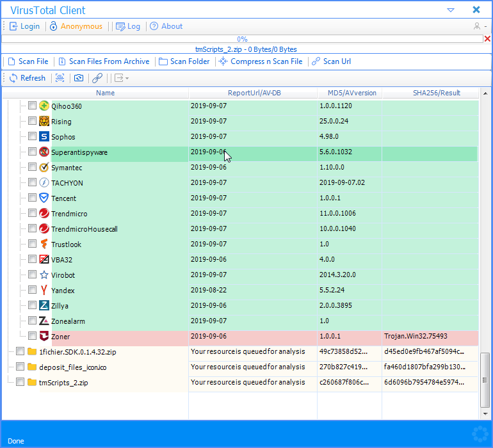Click the Login button
The width and height of the screenshot is (493, 448).
tap(24, 26)
